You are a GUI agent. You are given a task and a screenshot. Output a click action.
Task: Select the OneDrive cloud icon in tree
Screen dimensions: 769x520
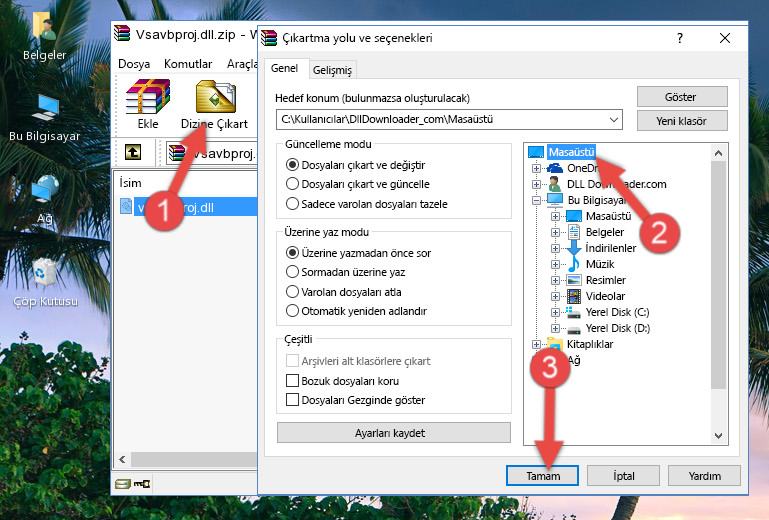click(x=555, y=168)
